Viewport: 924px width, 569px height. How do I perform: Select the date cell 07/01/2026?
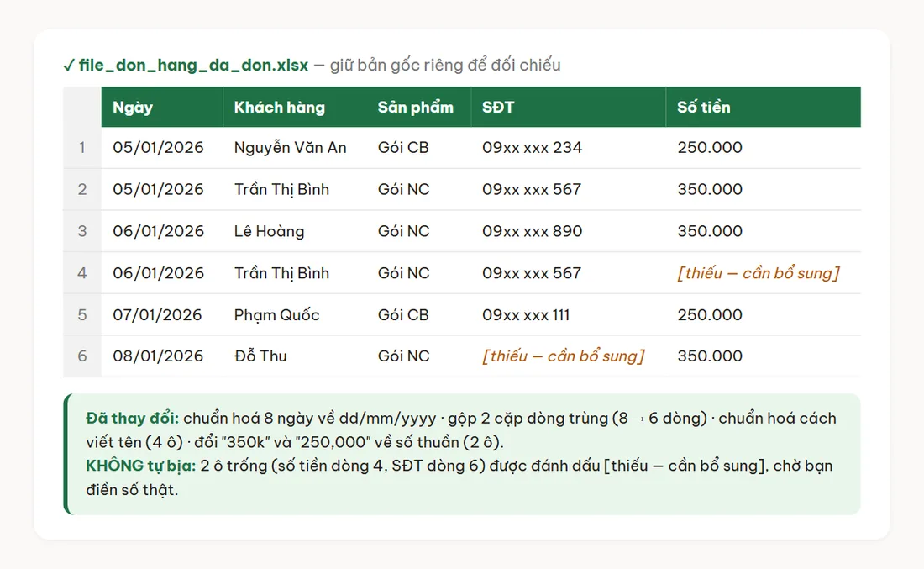point(157,315)
